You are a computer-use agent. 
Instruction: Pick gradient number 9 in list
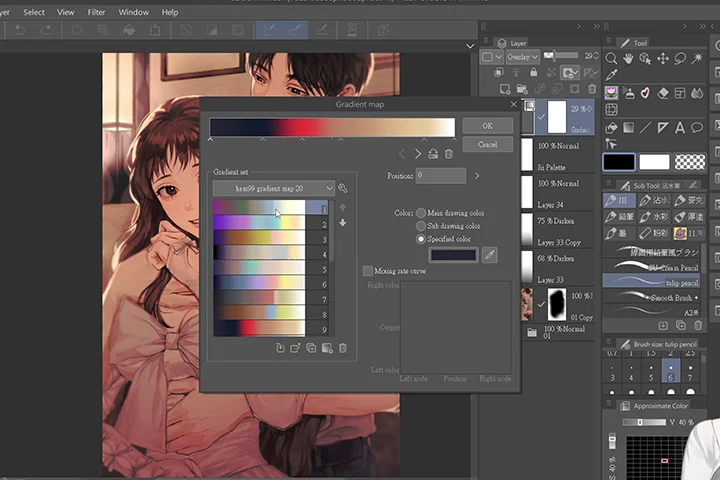[x=271, y=329]
